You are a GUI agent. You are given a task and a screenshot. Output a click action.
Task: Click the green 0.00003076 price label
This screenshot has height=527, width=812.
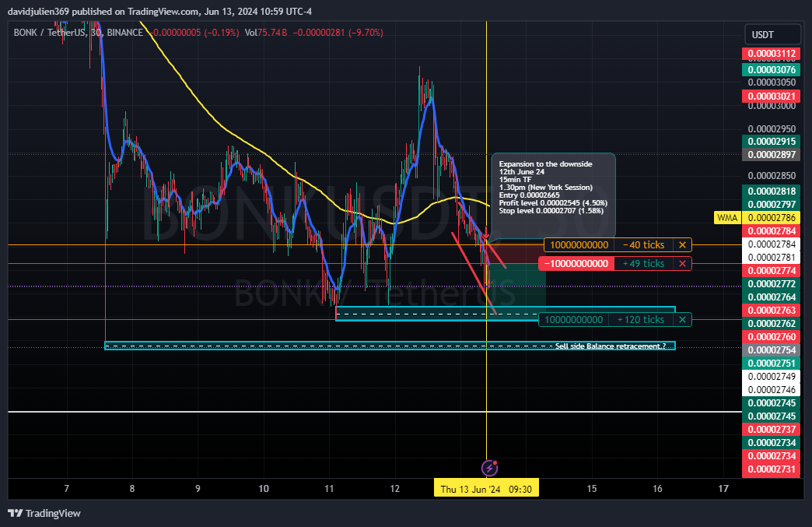[772, 69]
